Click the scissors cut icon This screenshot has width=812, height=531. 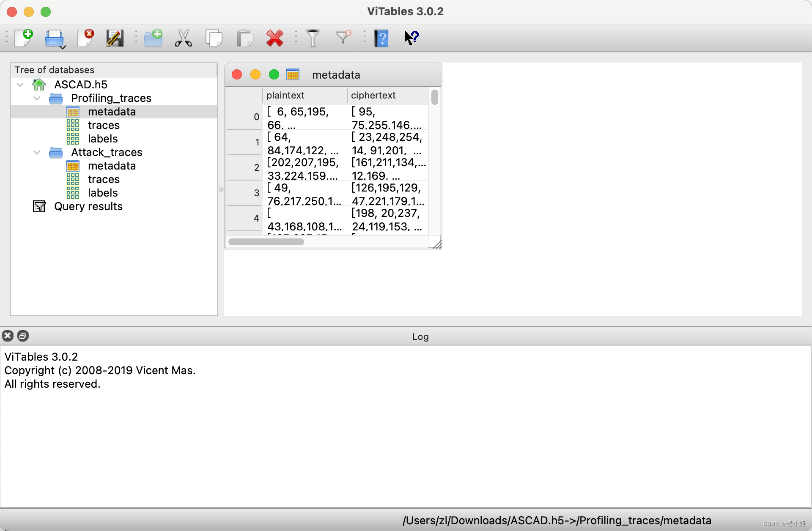183,38
